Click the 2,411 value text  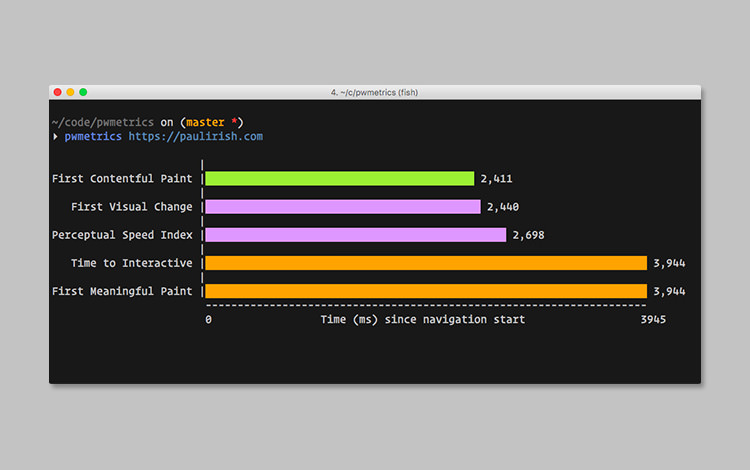[496, 179]
